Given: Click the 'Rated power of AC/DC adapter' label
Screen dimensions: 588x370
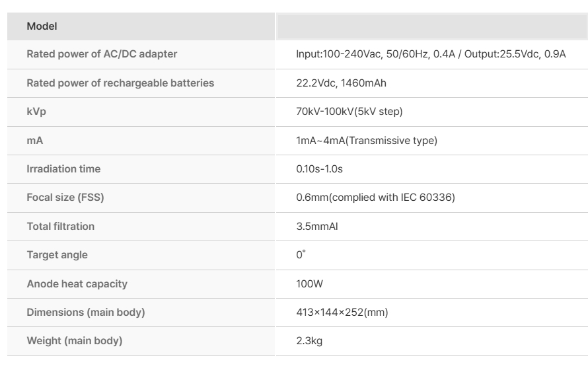Looking at the screenshot, I should coord(102,54).
